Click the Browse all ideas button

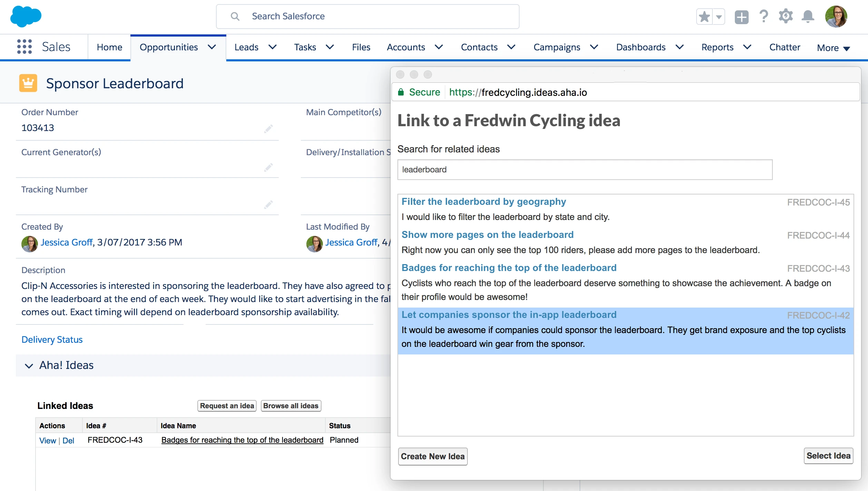(290, 406)
